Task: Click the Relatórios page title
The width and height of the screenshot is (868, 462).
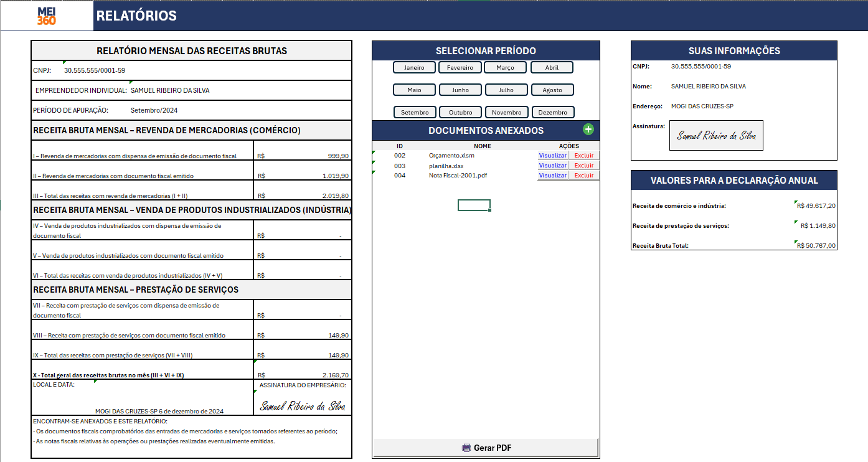Action: tap(136, 16)
